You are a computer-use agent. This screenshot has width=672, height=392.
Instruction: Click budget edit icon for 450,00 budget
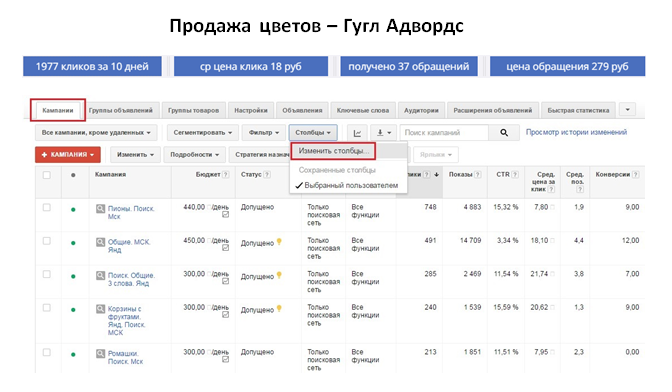click(225, 248)
